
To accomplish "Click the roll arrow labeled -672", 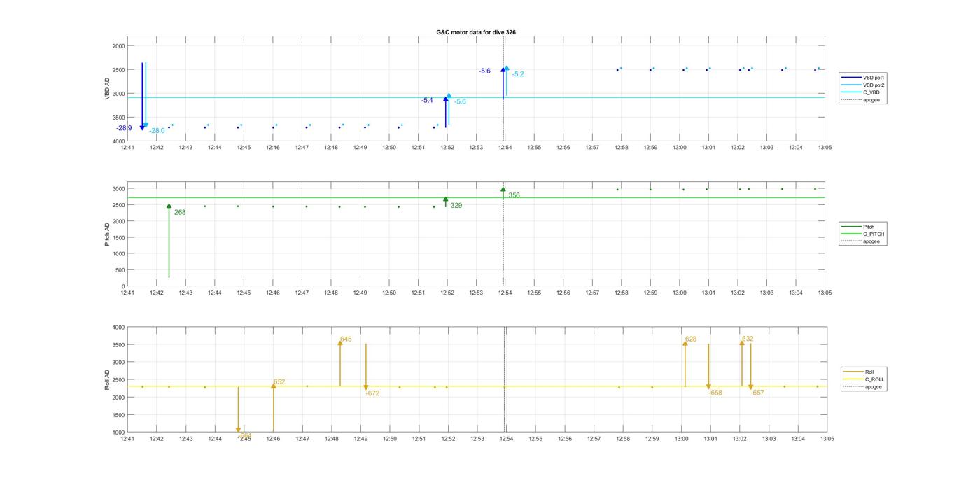I will (365, 367).
